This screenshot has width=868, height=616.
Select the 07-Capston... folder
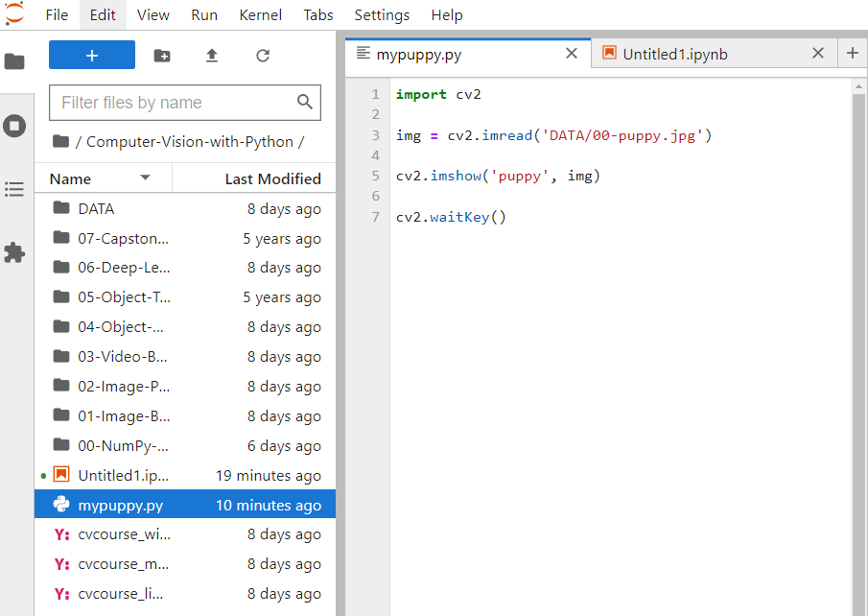(185, 238)
